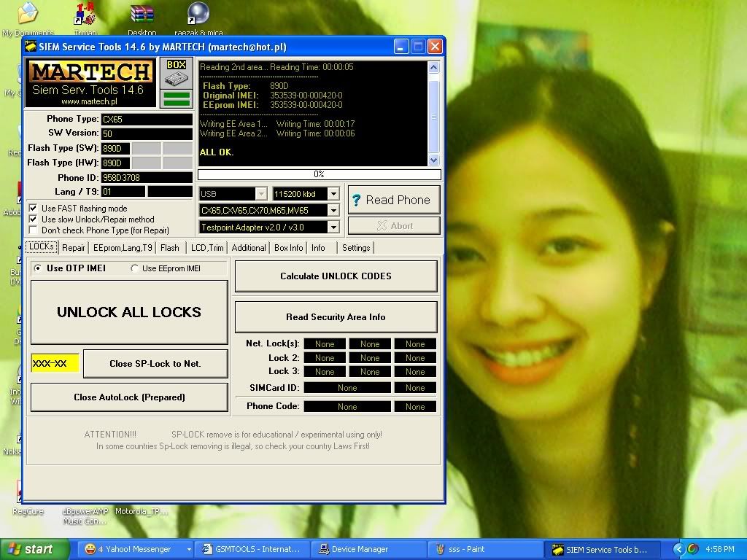Open the Box Info tab

[289, 248]
